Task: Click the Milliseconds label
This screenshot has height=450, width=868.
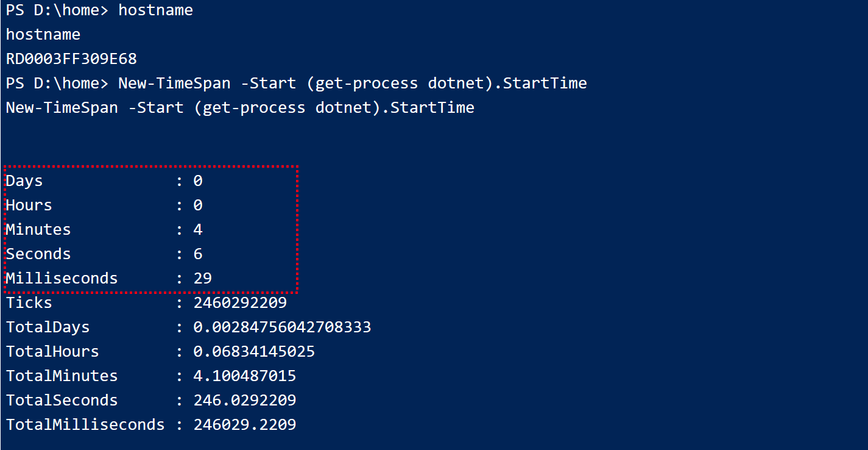Action: coord(62,279)
